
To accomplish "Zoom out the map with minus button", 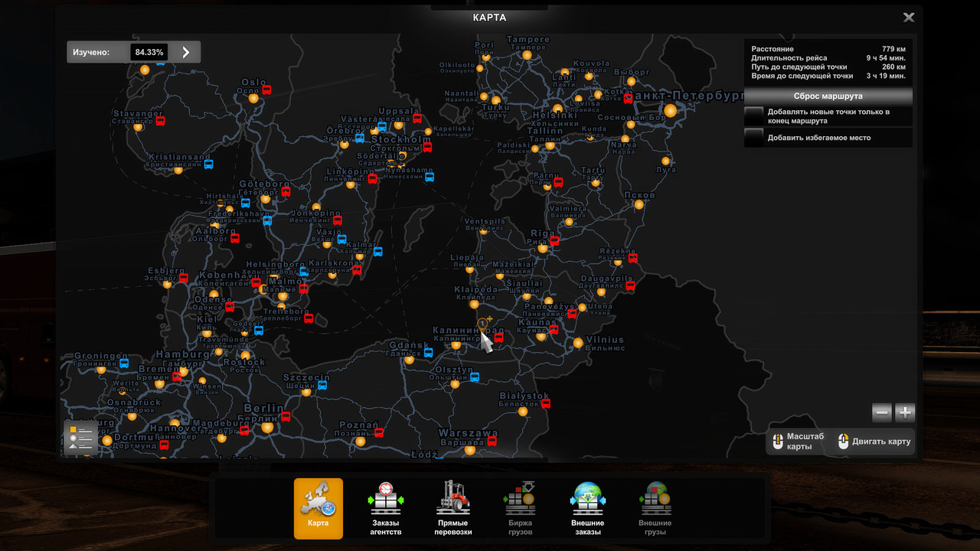I will [882, 413].
